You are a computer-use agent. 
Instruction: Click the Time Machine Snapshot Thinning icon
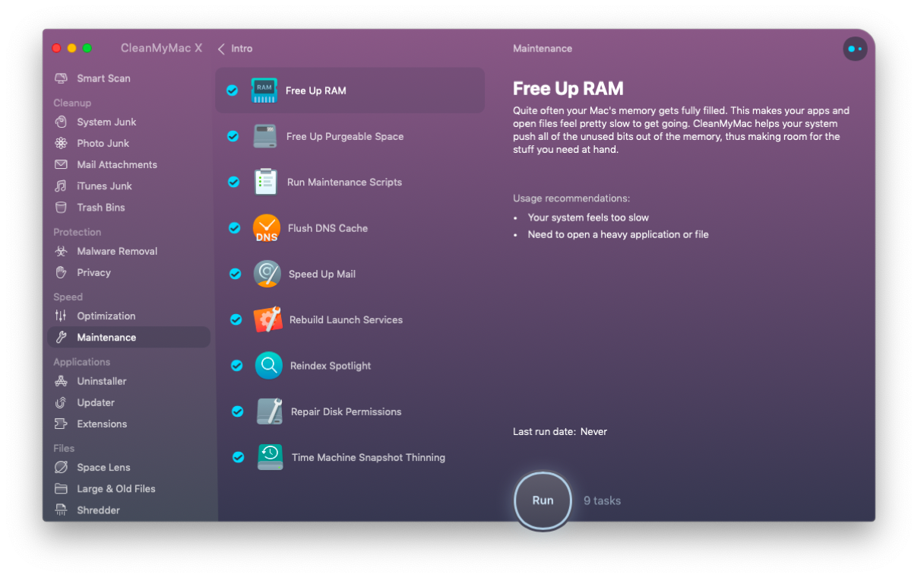(x=271, y=457)
